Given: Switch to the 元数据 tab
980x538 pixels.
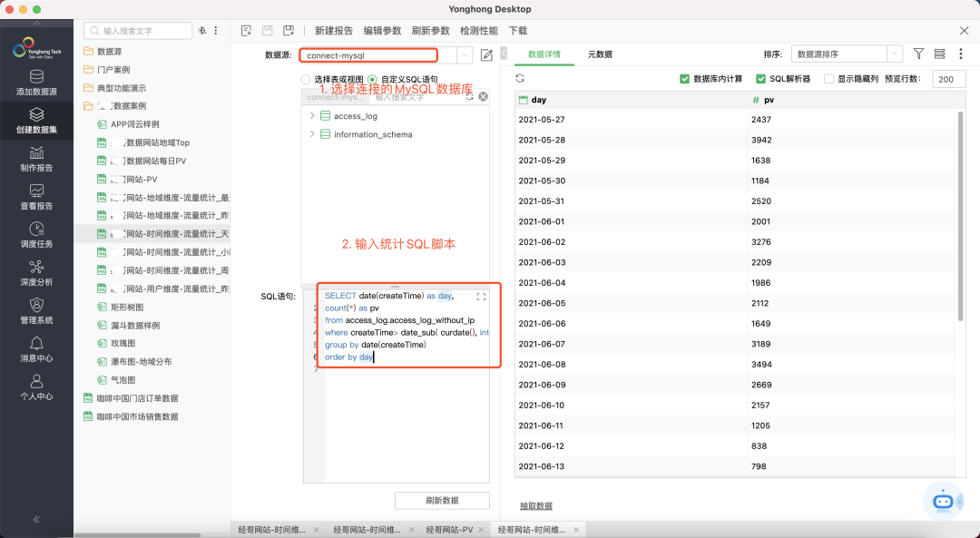Looking at the screenshot, I should tap(600, 54).
